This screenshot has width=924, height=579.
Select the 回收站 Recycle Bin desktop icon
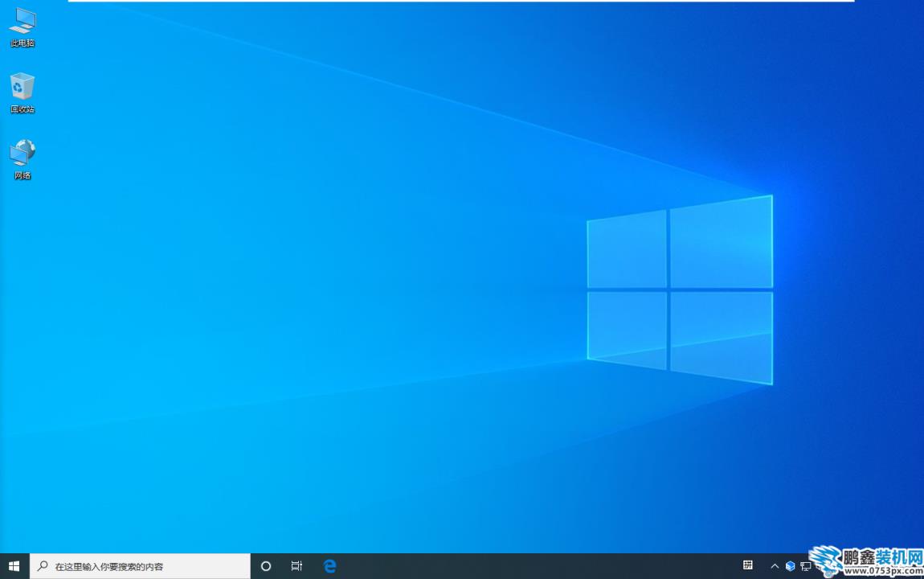coord(22,92)
